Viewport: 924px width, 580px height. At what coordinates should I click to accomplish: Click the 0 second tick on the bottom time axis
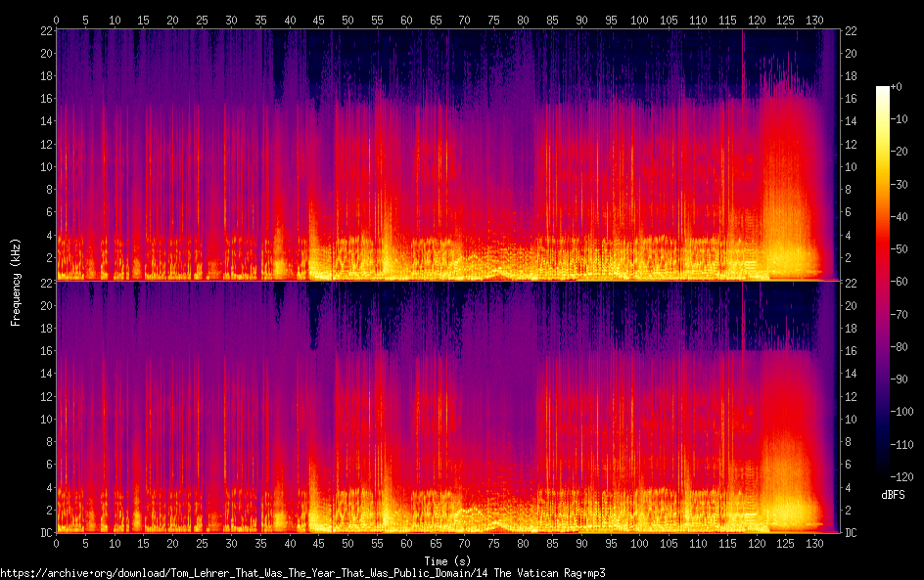point(56,543)
